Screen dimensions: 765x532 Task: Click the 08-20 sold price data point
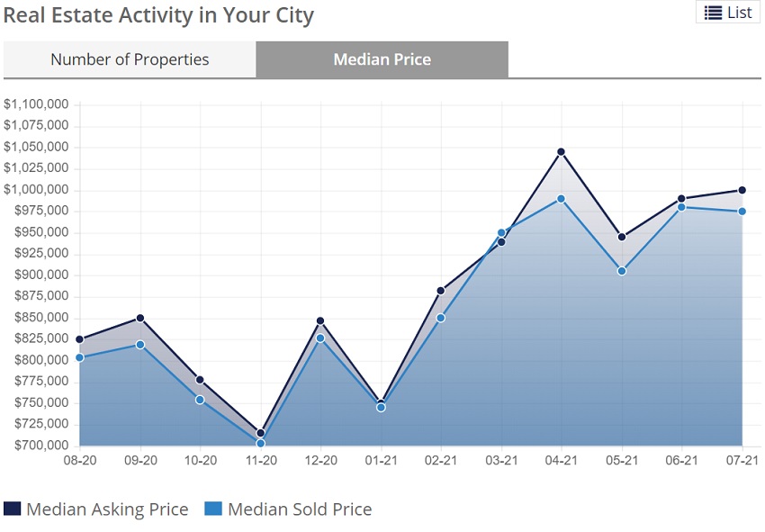(x=80, y=357)
